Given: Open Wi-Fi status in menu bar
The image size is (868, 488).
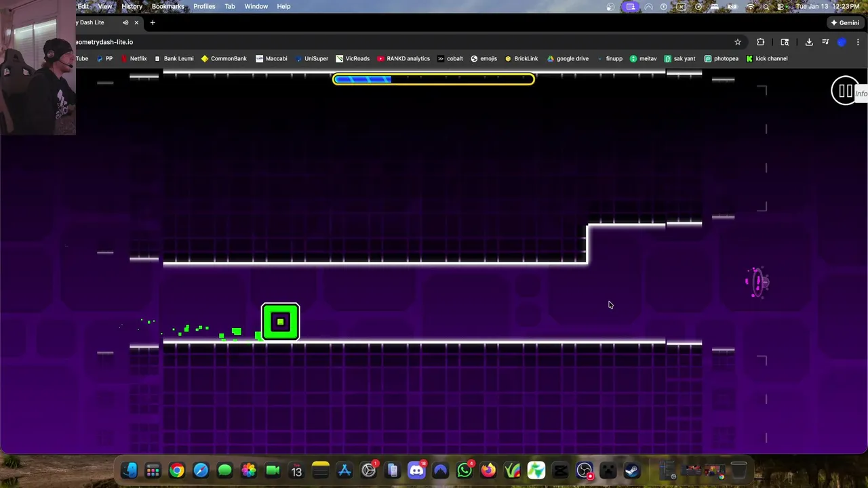Looking at the screenshot, I should click(750, 7).
